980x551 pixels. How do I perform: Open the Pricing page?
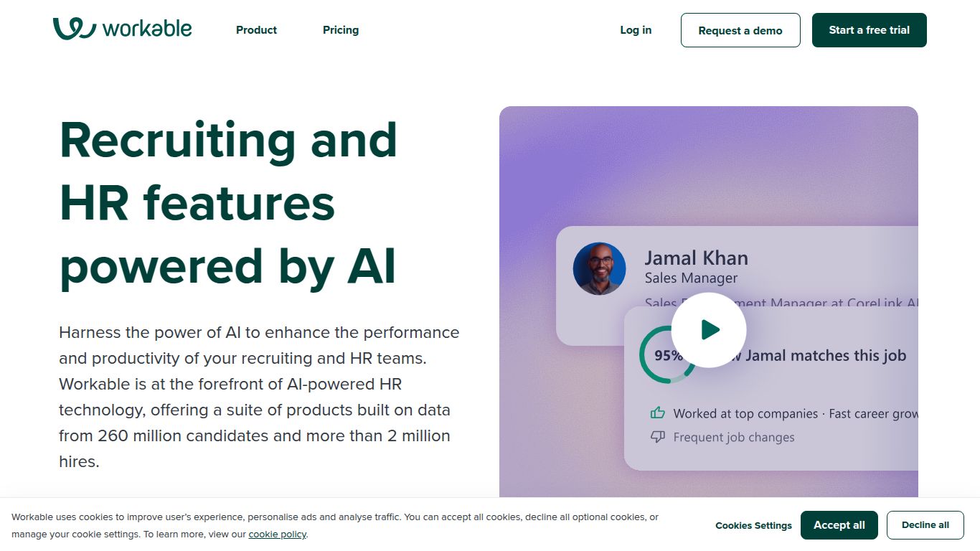(x=340, y=30)
